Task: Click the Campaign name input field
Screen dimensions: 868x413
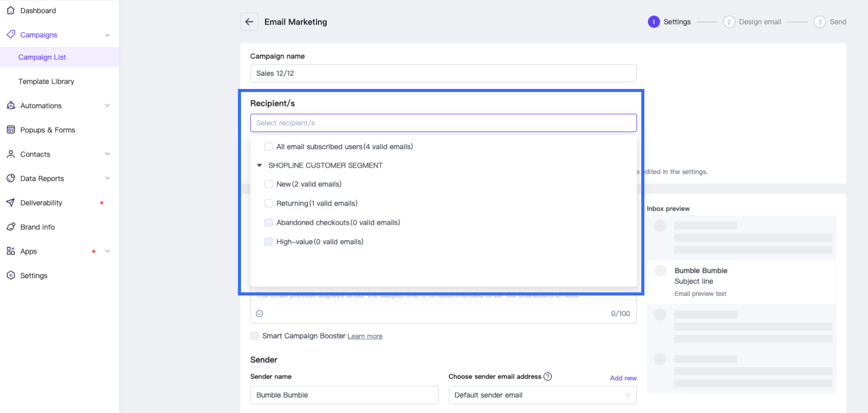Action: point(443,74)
